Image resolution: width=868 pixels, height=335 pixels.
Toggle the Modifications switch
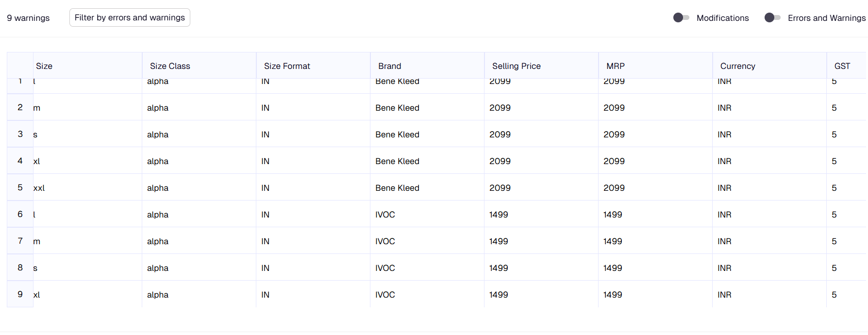tap(681, 18)
